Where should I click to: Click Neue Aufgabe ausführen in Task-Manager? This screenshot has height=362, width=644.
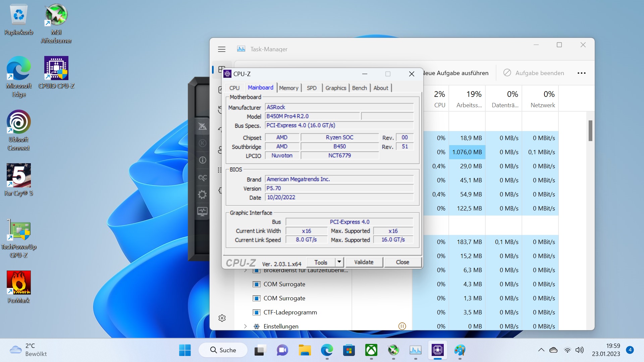(x=456, y=73)
